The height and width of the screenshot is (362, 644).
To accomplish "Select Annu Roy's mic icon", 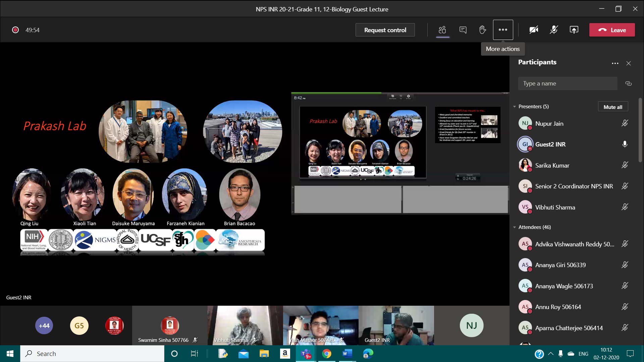I will 625,307.
